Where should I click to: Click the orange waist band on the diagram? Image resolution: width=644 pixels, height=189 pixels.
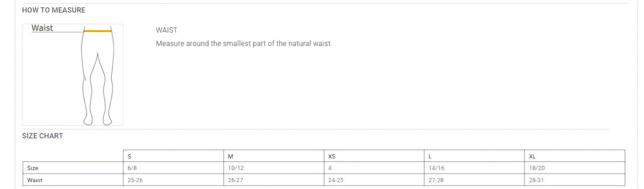click(x=98, y=31)
